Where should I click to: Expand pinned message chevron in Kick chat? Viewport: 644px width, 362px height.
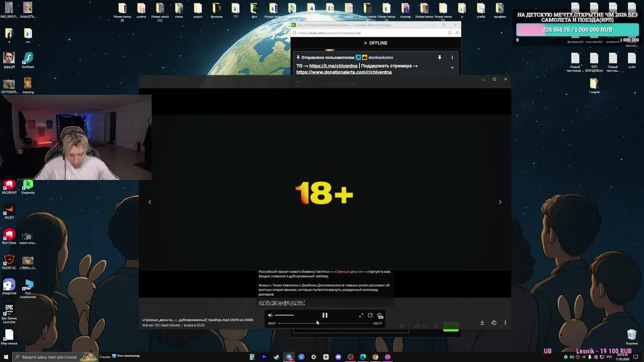click(x=452, y=67)
